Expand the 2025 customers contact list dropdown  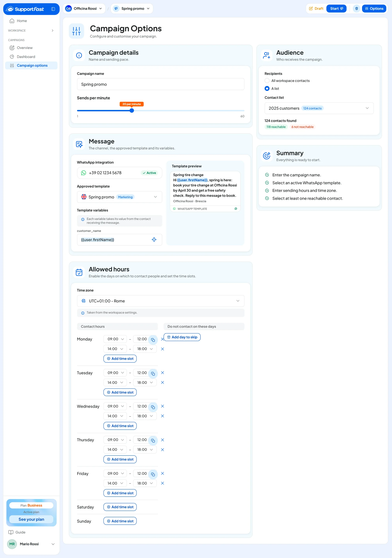tap(319, 108)
